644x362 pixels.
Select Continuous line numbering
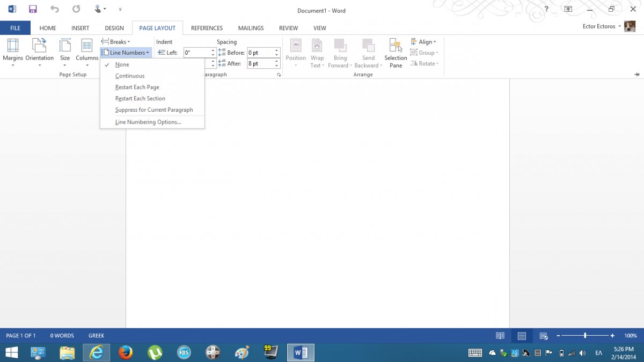tap(152, 76)
